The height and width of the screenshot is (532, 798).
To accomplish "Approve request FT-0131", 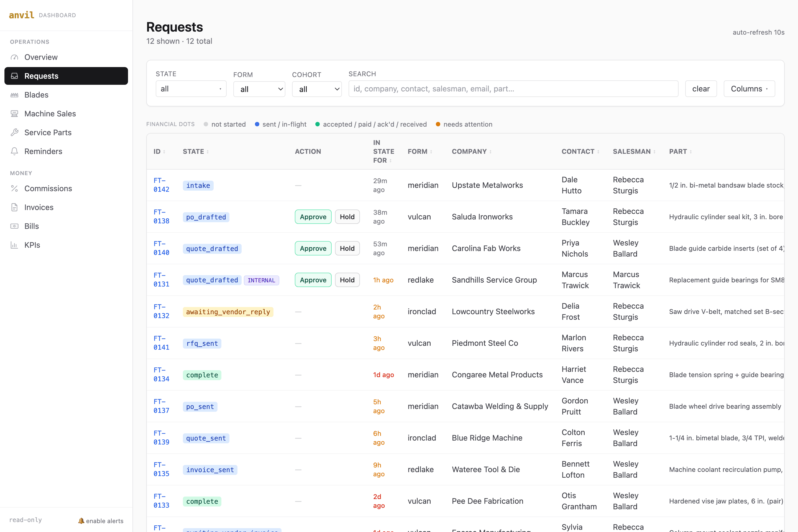I will pyautogui.click(x=313, y=280).
